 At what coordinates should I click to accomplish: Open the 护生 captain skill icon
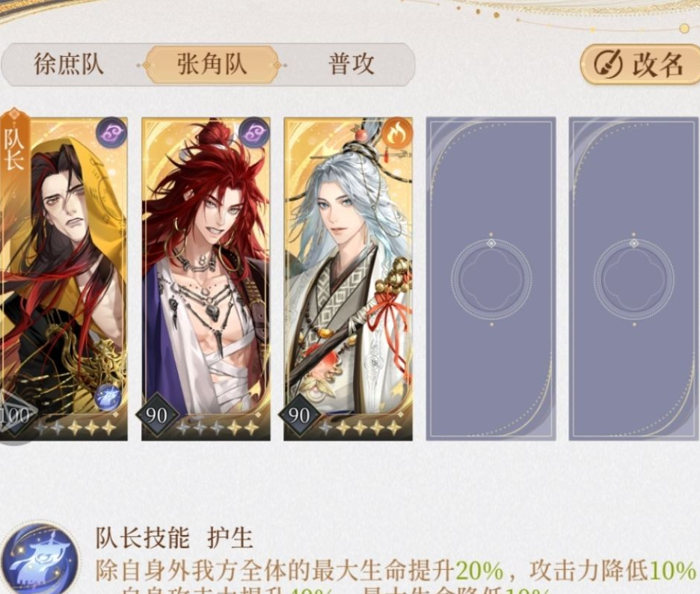tap(40, 559)
